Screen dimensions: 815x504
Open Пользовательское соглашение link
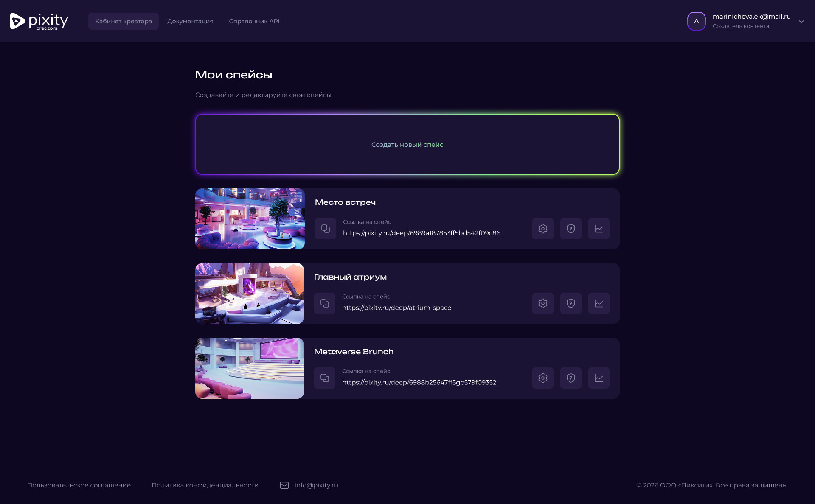click(x=79, y=485)
